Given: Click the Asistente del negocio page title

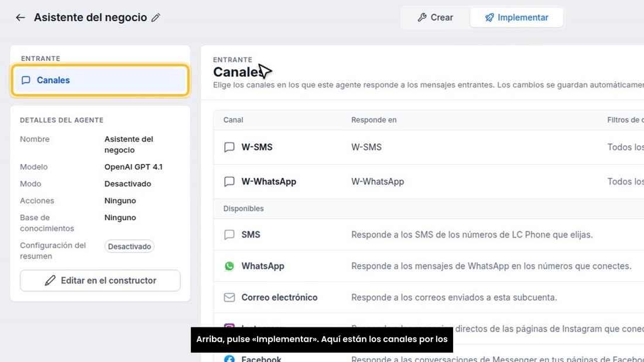Looking at the screenshot, I should (x=90, y=17).
